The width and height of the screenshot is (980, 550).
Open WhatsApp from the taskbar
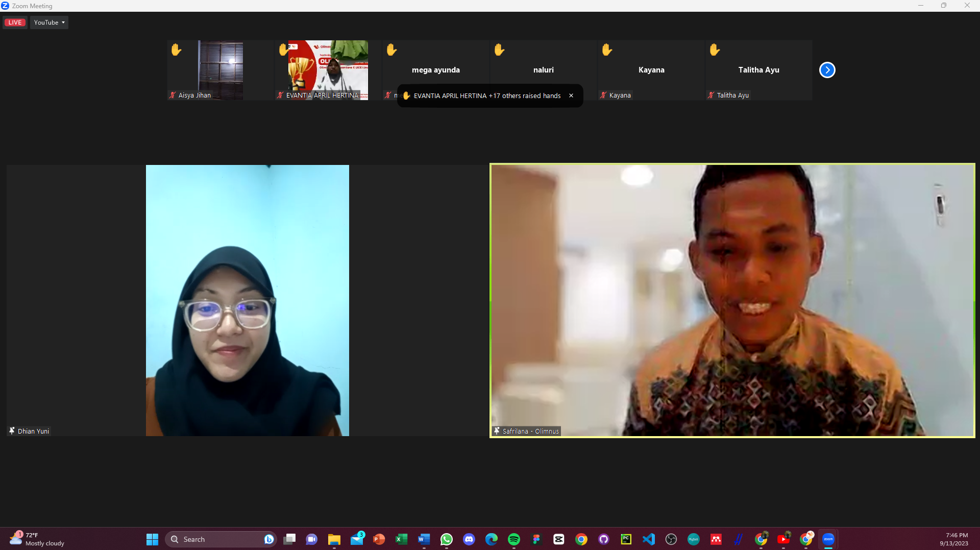pyautogui.click(x=447, y=539)
